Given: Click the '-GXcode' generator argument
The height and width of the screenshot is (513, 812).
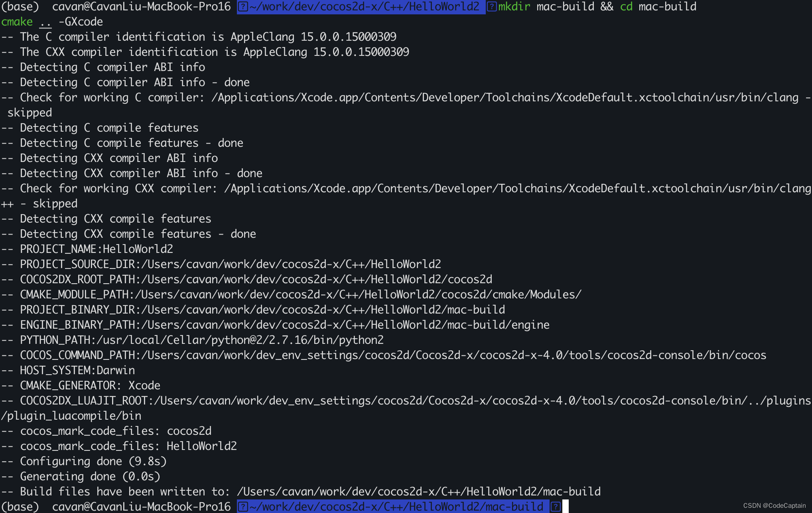Looking at the screenshot, I should [x=81, y=22].
